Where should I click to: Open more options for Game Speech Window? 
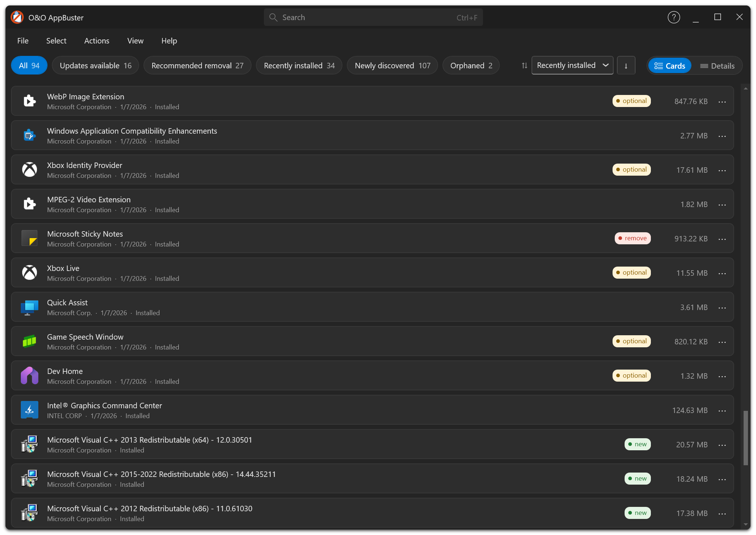click(x=722, y=342)
